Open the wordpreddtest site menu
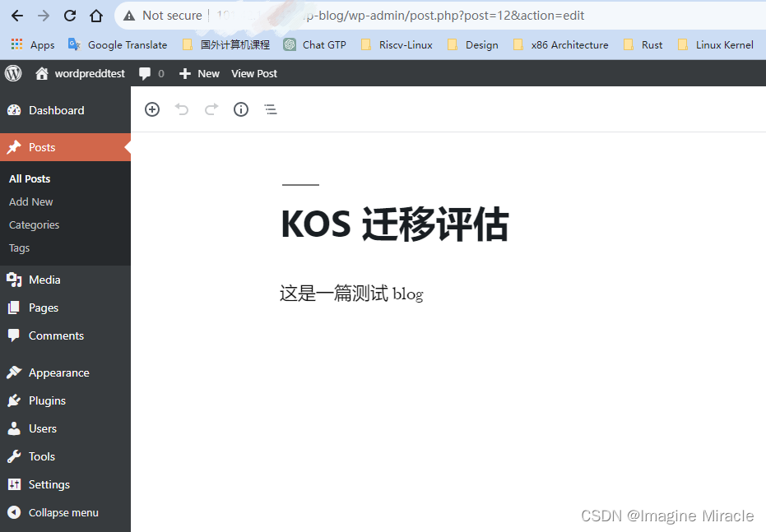This screenshot has height=532, width=766. (x=81, y=73)
